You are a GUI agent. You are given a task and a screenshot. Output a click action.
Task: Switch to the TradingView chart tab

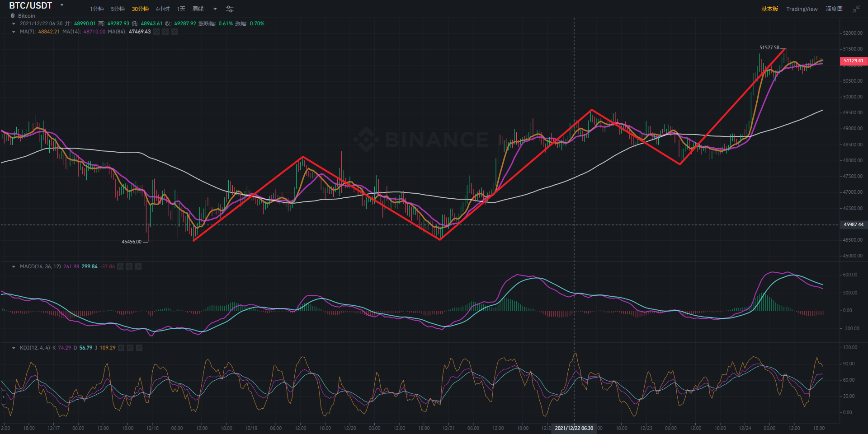click(x=802, y=9)
